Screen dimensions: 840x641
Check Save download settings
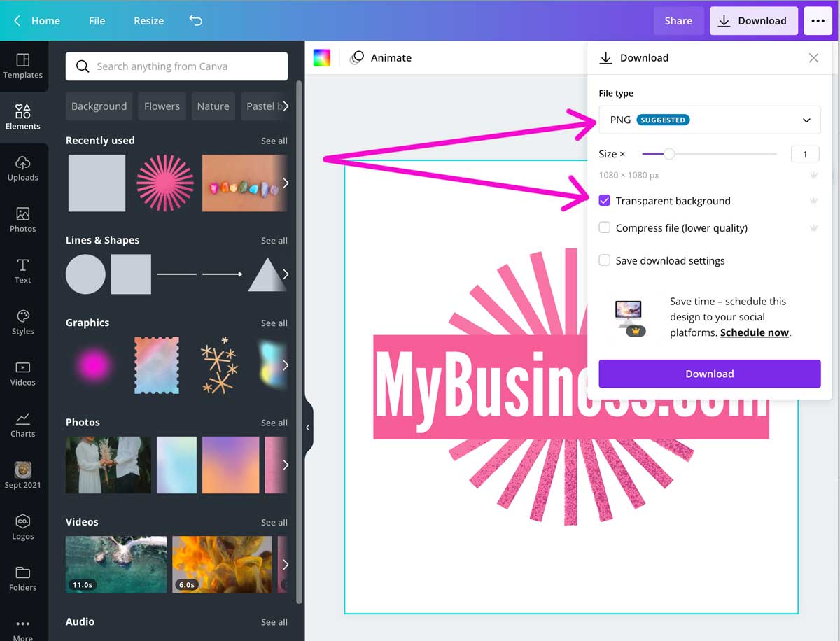coord(604,260)
